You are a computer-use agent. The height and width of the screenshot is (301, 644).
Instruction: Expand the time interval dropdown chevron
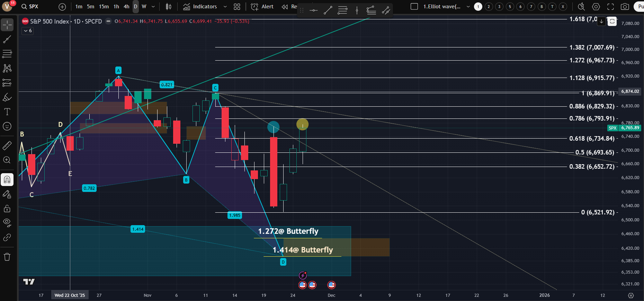pos(153,7)
